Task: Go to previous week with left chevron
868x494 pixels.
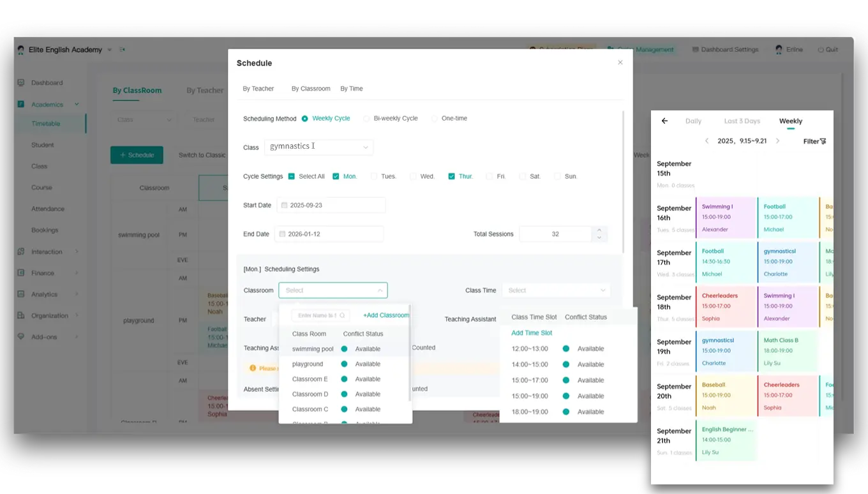Action: click(707, 141)
